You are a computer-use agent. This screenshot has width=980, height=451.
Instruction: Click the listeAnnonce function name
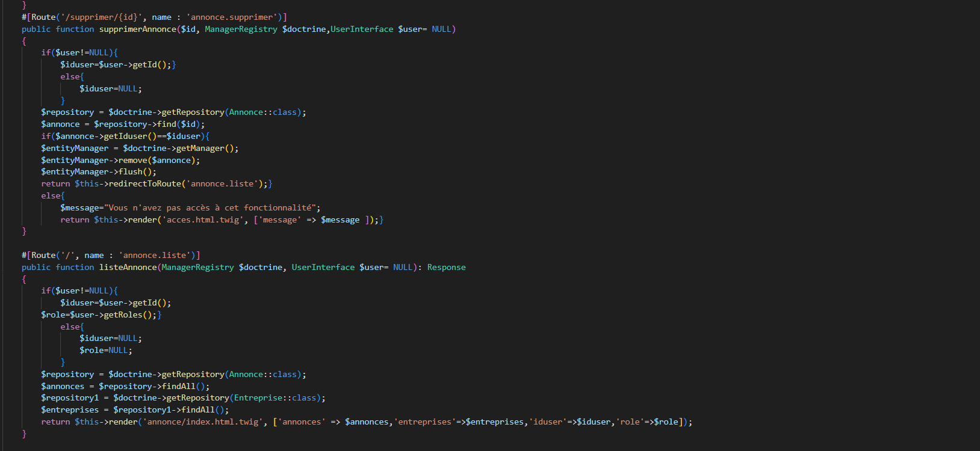pyautogui.click(x=128, y=267)
